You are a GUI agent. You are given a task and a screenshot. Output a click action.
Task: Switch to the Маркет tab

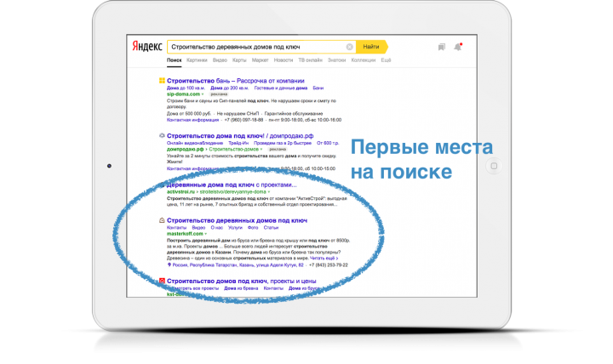click(x=260, y=60)
